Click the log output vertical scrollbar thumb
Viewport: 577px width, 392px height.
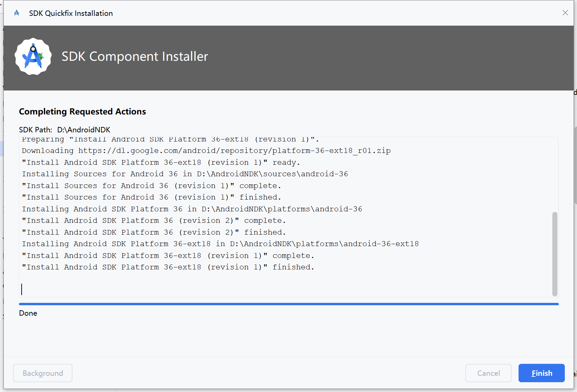click(x=555, y=254)
